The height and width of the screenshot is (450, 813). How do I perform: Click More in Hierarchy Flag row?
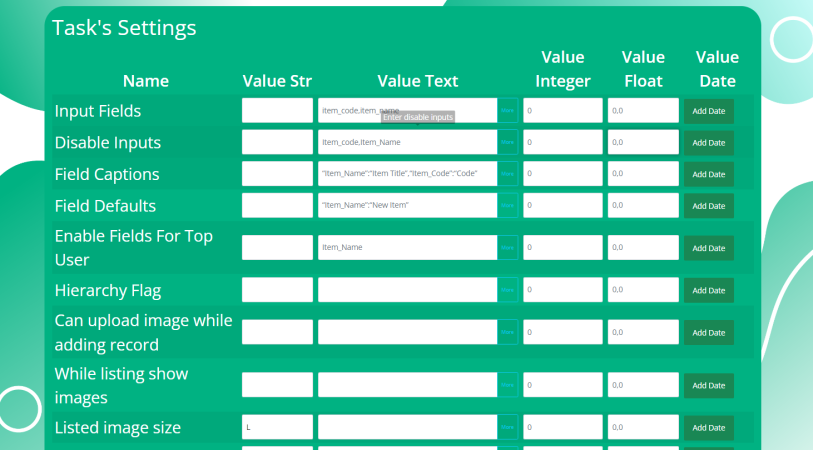(507, 291)
